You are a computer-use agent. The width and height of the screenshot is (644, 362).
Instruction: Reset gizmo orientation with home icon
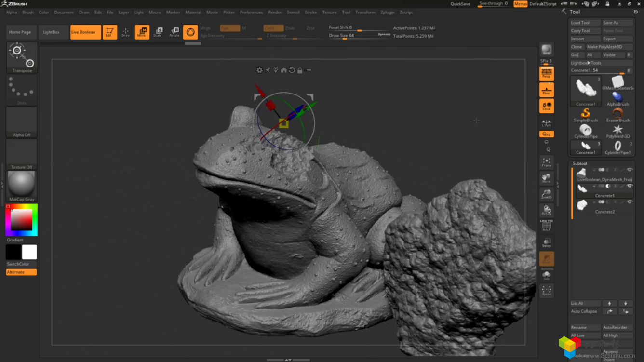(x=283, y=70)
